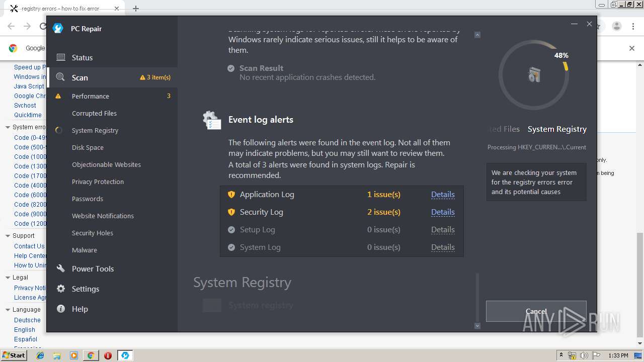This screenshot has width=644, height=362.
Task: Open Opera from taskbar
Action: coord(108,355)
